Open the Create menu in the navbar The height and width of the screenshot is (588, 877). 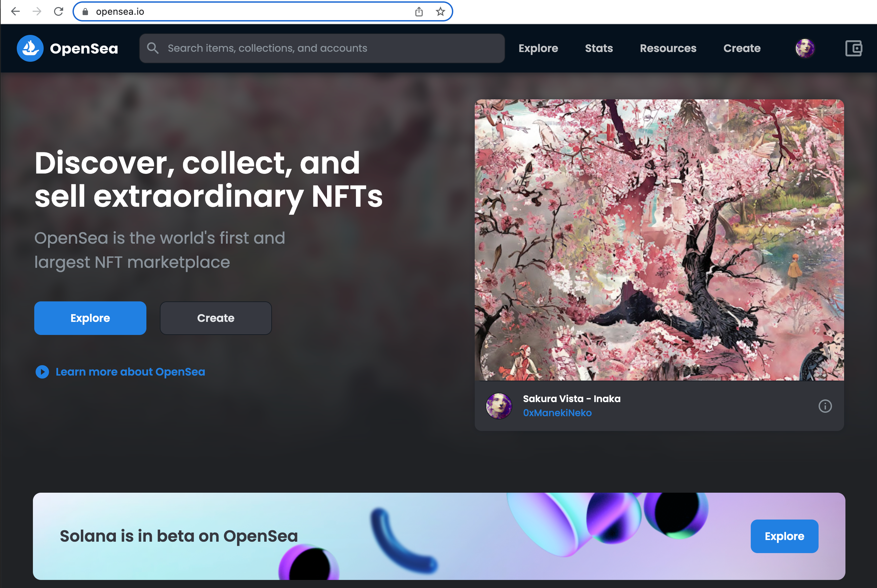tap(742, 48)
